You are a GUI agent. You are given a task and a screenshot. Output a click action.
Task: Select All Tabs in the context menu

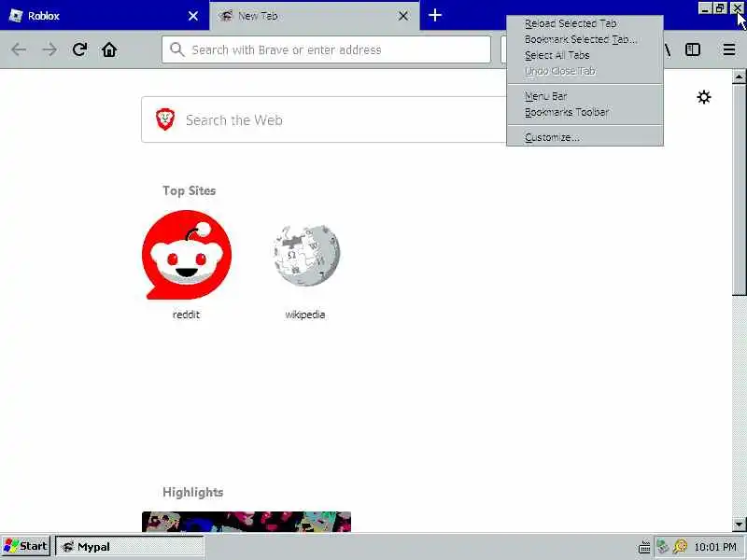585,55
